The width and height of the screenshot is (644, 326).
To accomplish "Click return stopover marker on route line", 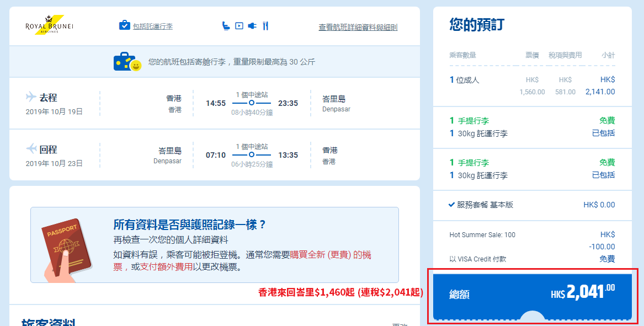I will coord(251,155).
